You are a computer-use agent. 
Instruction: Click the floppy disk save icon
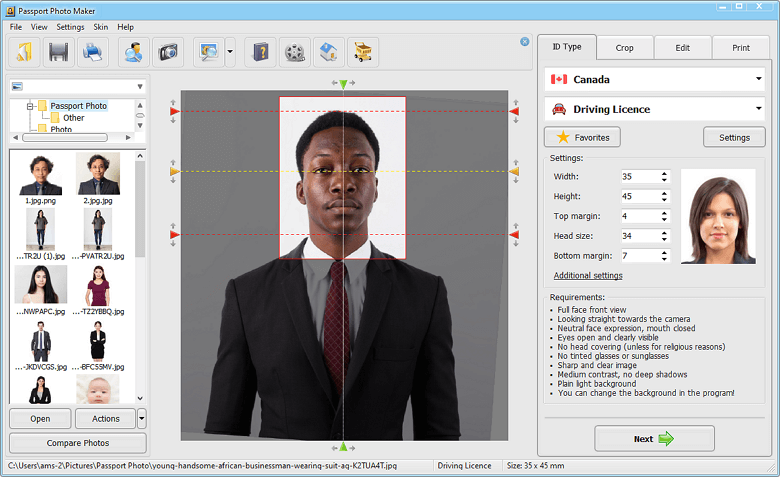58,52
